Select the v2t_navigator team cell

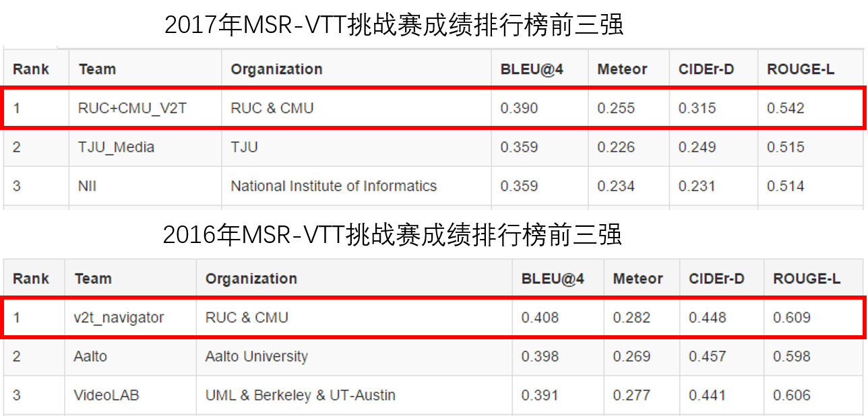point(119,317)
